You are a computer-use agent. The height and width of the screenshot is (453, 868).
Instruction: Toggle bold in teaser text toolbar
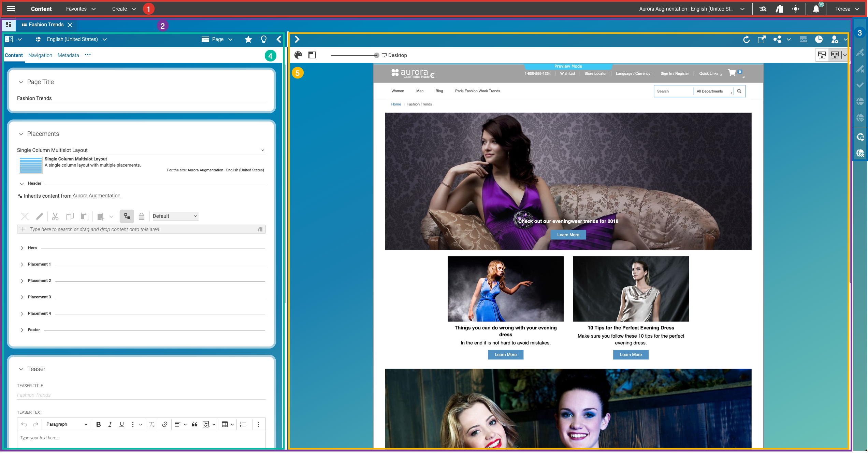click(99, 424)
